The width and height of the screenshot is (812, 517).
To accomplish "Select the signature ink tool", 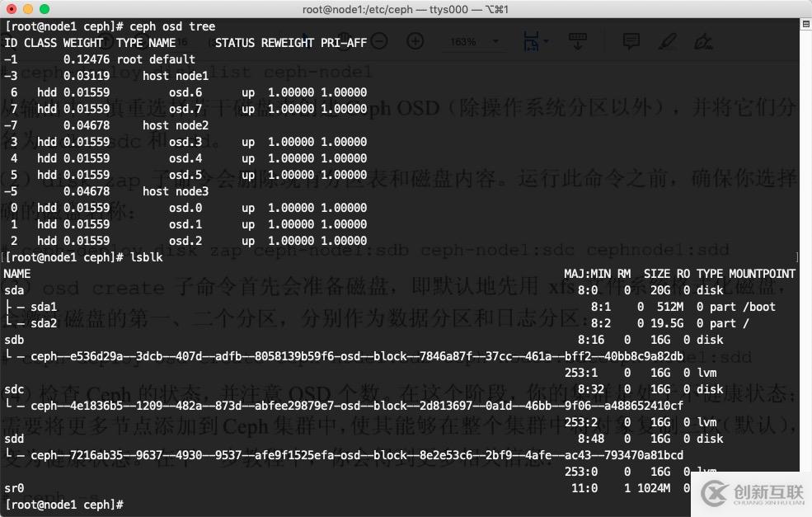I will 702,40.
